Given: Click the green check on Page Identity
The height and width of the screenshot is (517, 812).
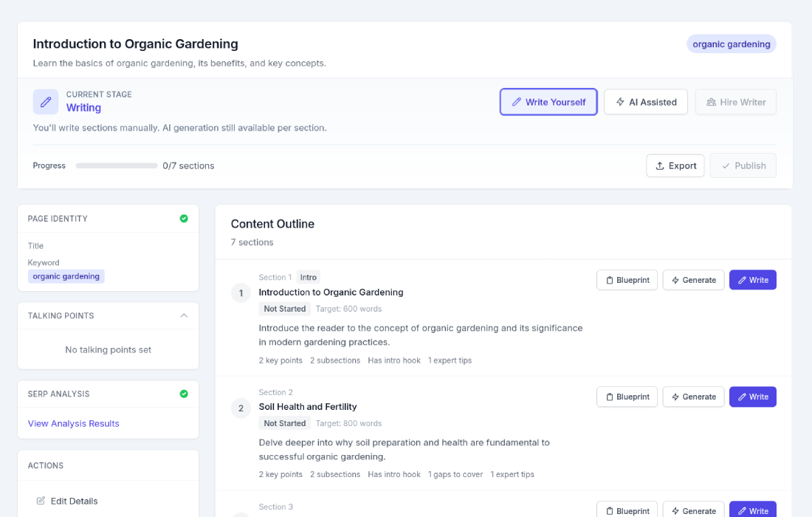Looking at the screenshot, I should click(x=184, y=218).
